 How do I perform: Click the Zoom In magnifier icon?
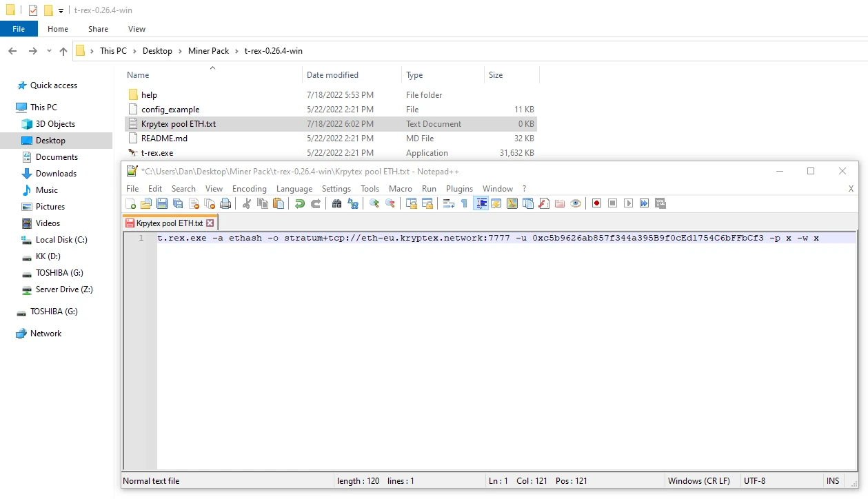(374, 203)
